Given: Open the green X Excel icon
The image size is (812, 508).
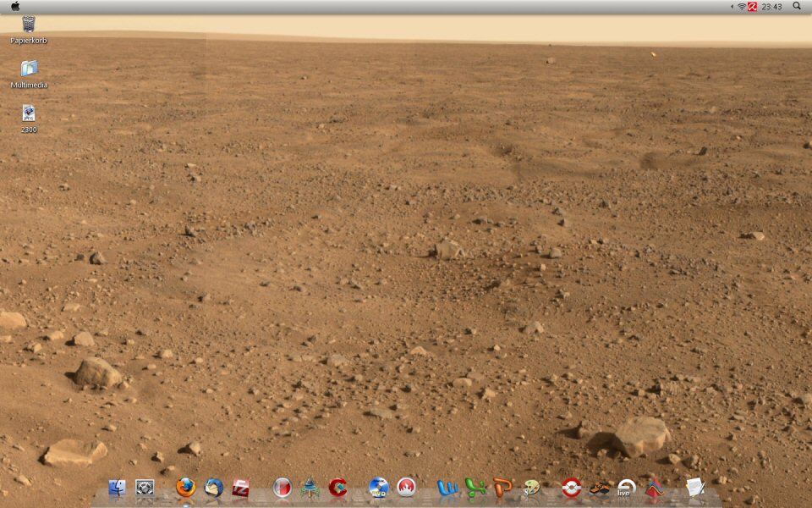Looking at the screenshot, I should pos(475,488).
